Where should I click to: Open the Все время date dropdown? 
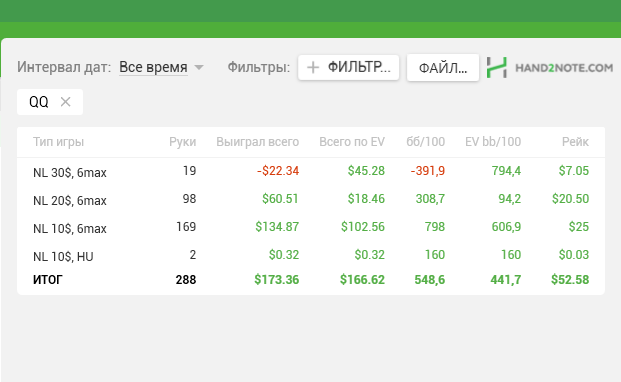pyautogui.click(x=153, y=67)
